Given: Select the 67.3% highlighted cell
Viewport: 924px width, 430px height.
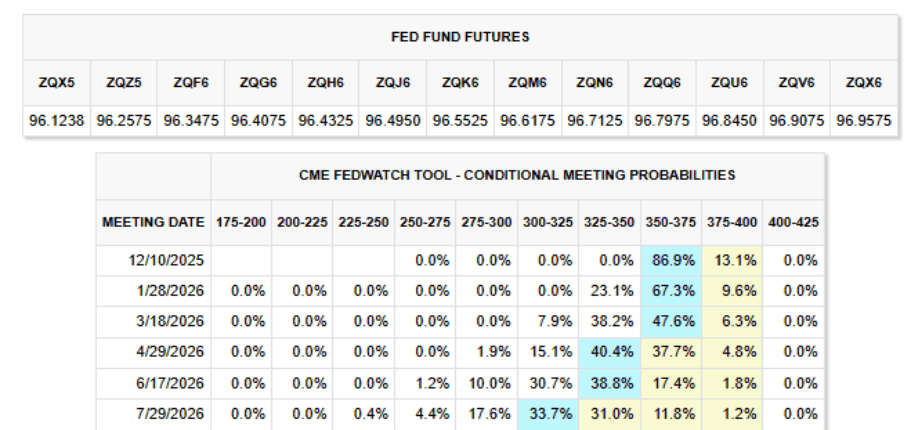Looking at the screenshot, I should tap(671, 290).
